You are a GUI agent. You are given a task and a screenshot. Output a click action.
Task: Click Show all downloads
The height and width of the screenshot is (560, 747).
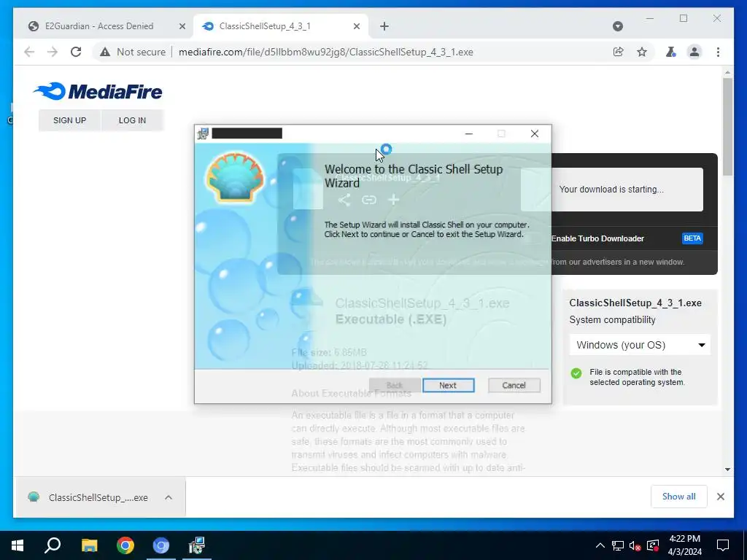coord(679,497)
